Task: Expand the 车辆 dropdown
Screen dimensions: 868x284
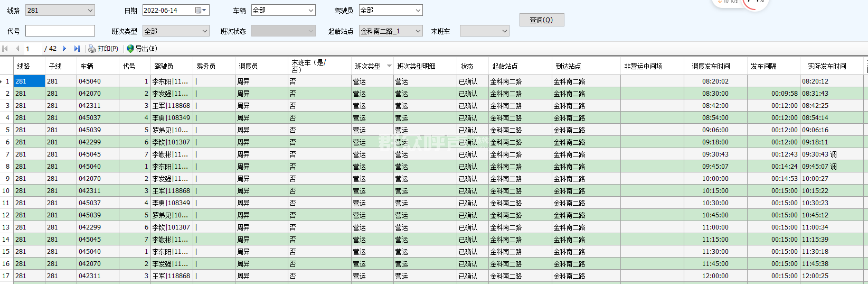Action: [310, 10]
